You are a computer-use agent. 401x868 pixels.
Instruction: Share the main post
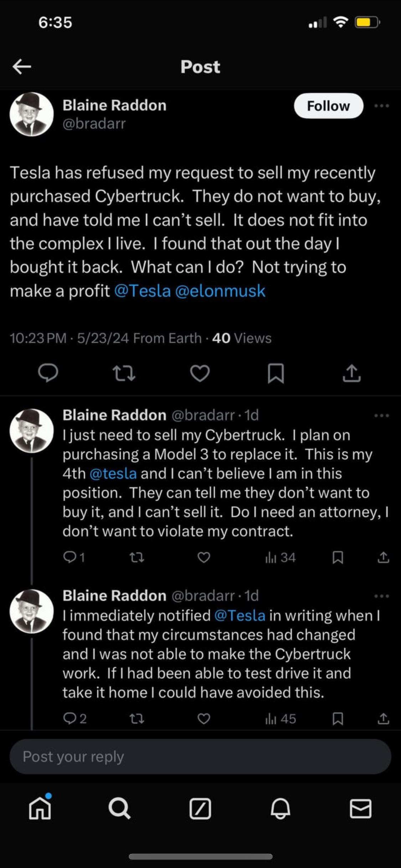point(351,373)
